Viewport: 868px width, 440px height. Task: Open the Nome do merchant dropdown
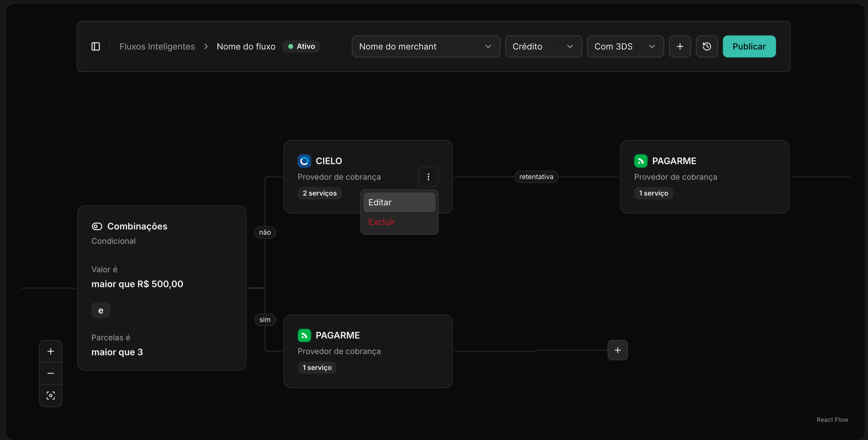(x=426, y=46)
